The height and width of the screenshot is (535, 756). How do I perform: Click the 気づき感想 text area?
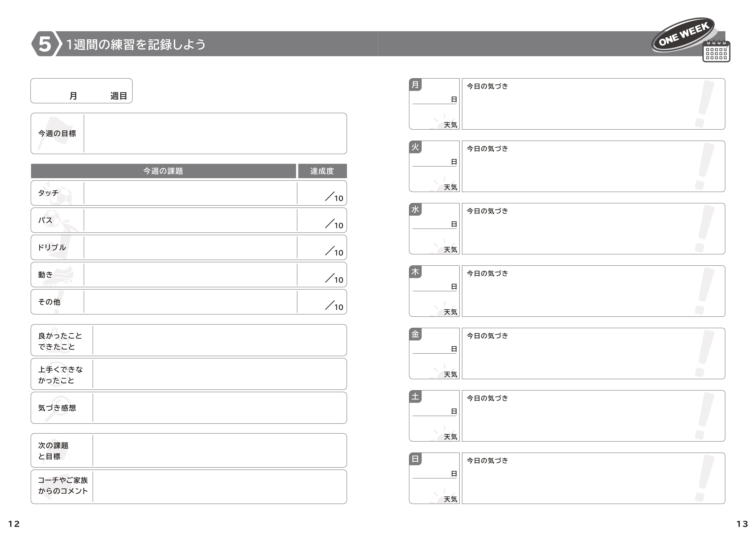(x=219, y=408)
